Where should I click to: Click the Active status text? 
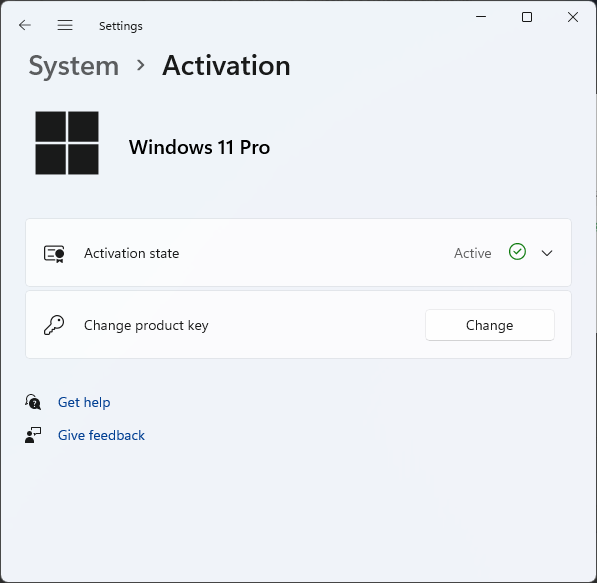[472, 253]
